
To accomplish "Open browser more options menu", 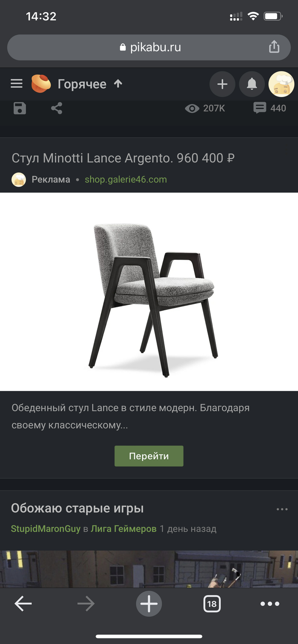I will click(x=270, y=604).
